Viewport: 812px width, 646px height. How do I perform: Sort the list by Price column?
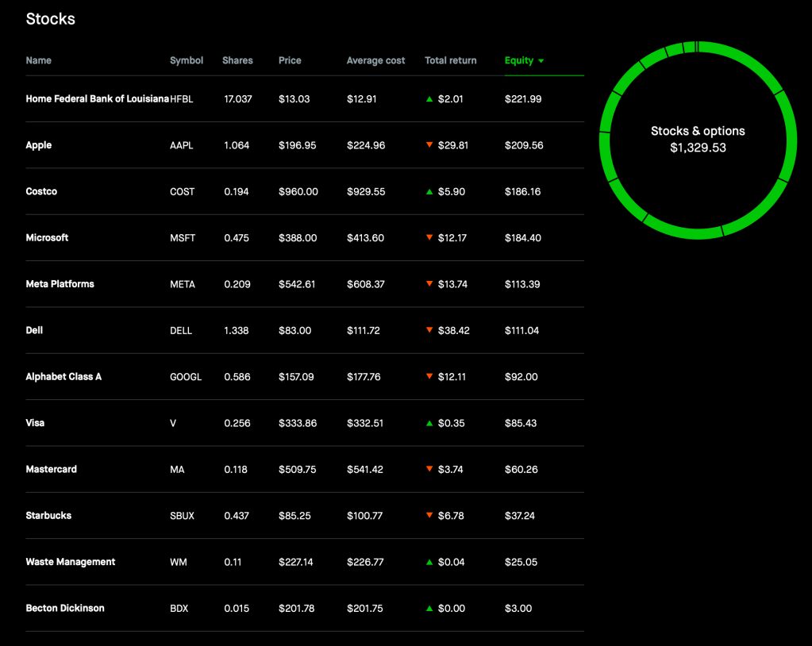pos(290,60)
